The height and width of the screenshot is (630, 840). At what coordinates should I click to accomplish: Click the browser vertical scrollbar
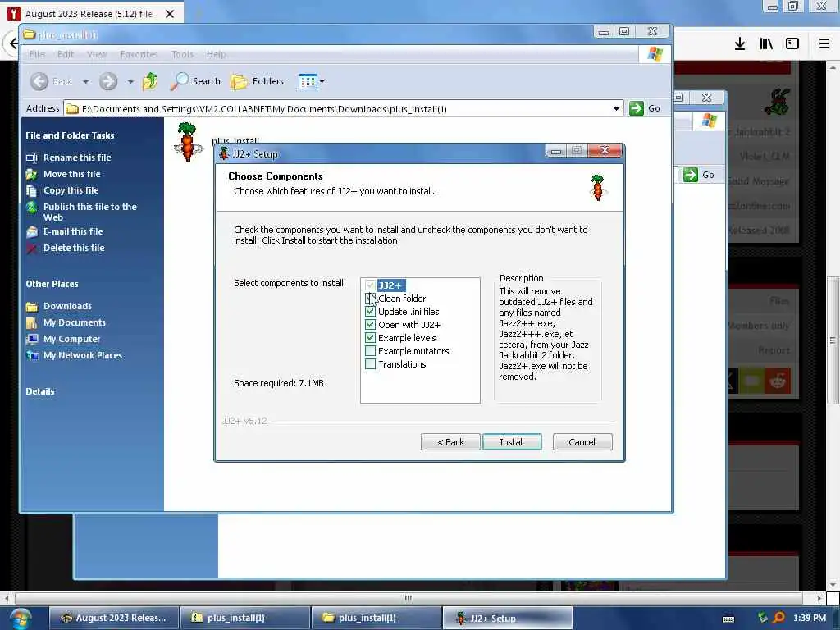click(x=833, y=340)
